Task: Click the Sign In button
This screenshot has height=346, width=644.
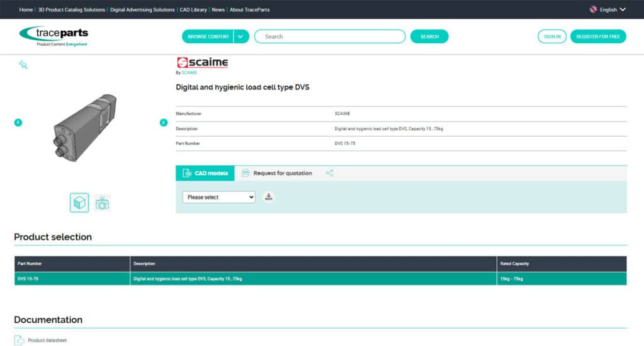Action: click(x=552, y=36)
